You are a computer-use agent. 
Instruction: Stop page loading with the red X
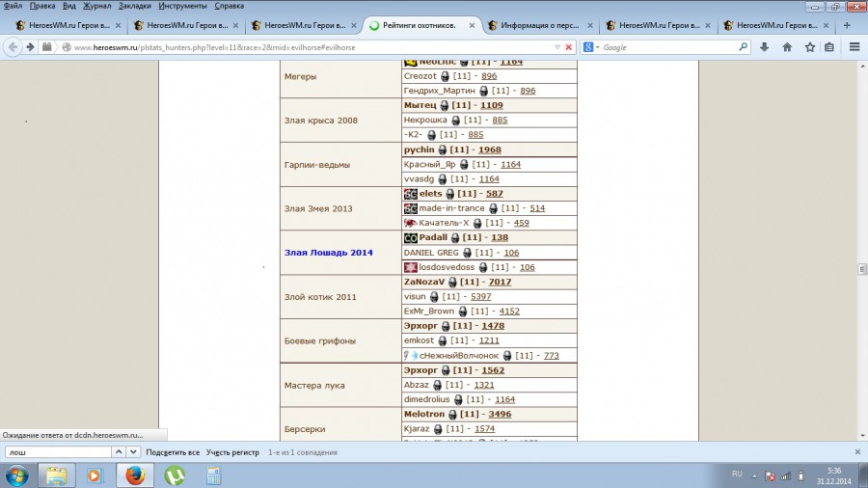click(x=568, y=47)
